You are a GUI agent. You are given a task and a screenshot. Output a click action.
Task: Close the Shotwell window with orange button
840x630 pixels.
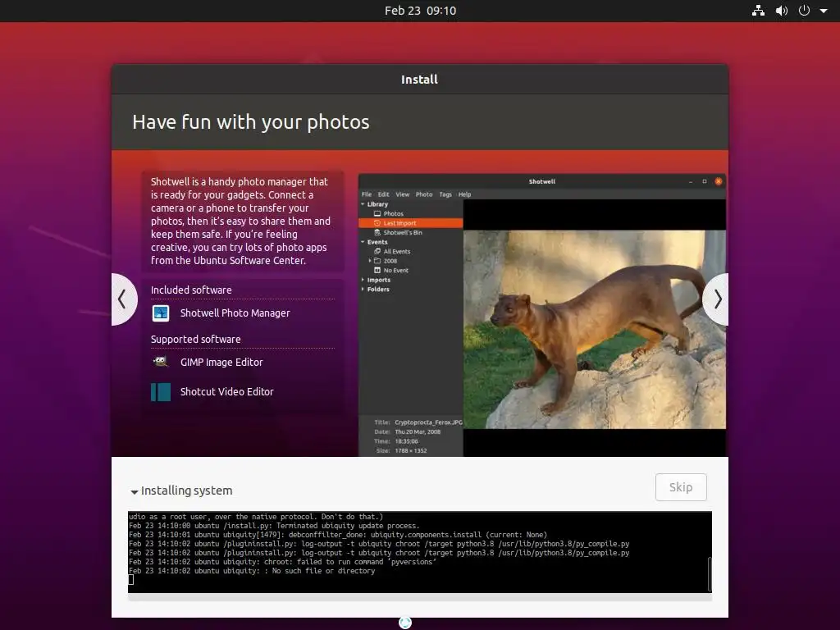click(x=719, y=181)
